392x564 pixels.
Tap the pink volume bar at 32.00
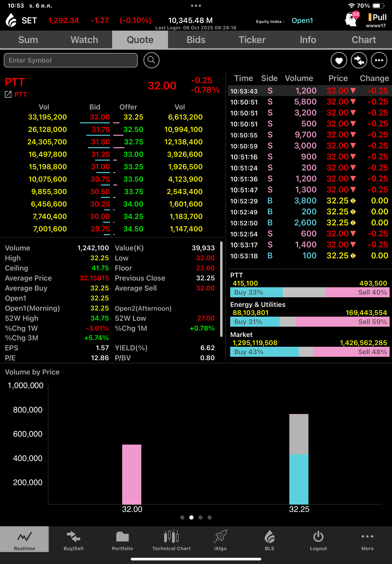[132, 474]
